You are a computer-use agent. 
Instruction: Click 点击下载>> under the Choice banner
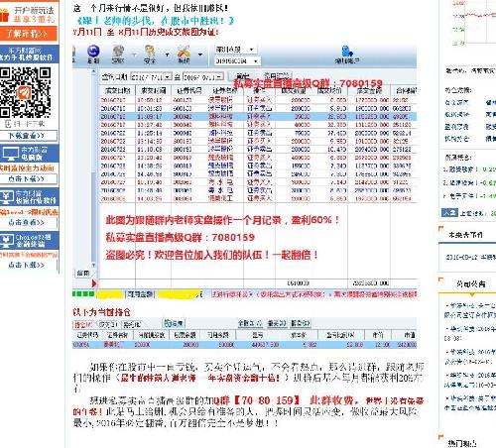(x=28, y=265)
